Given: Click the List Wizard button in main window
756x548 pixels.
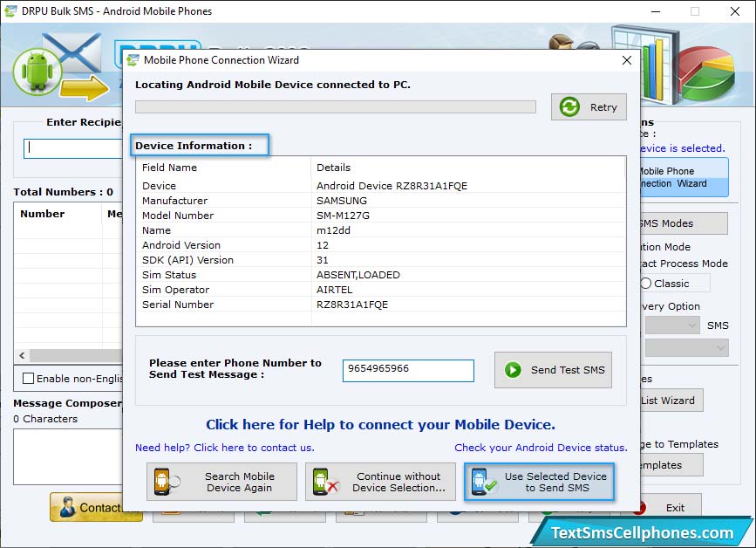Looking at the screenshot, I should (x=671, y=400).
